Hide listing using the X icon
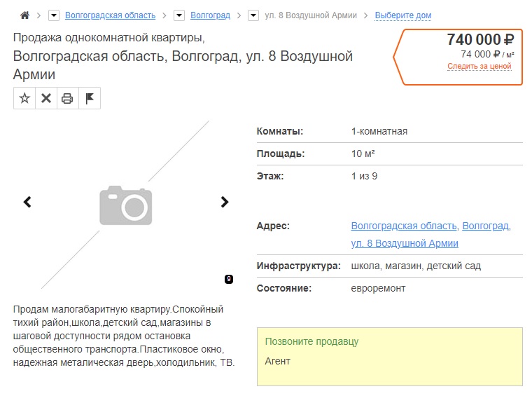Image resolution: width=532 pixels, height=396 pixels. coord(46,98)
